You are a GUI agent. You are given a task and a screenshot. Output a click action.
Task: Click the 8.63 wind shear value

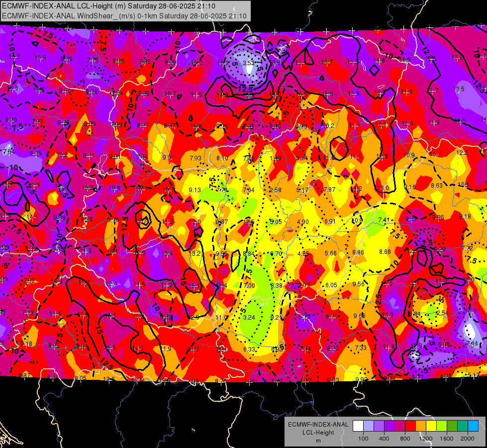tap(437, 186)
